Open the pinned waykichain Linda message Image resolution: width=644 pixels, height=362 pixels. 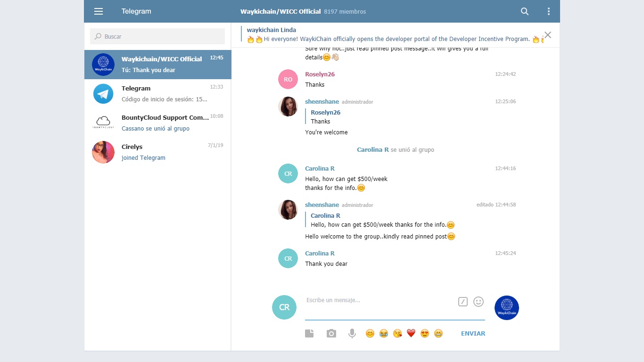coord(392,35)
